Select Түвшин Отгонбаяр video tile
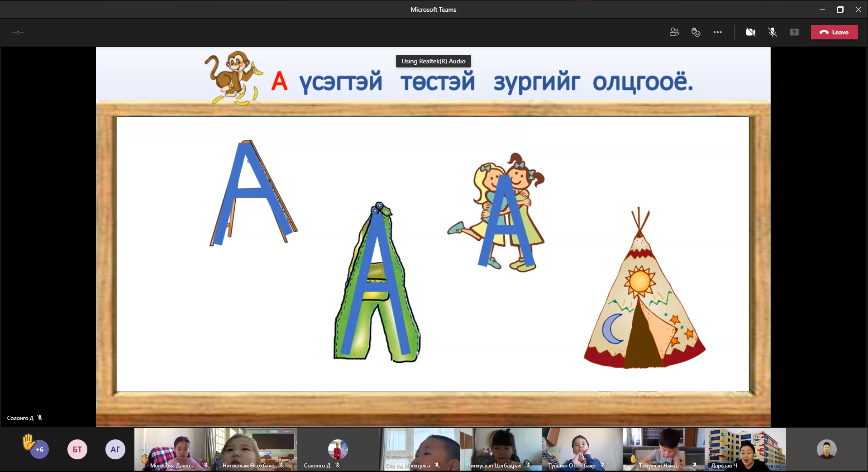Viewport: 868px width, 472px height. (x=582, y=449)
